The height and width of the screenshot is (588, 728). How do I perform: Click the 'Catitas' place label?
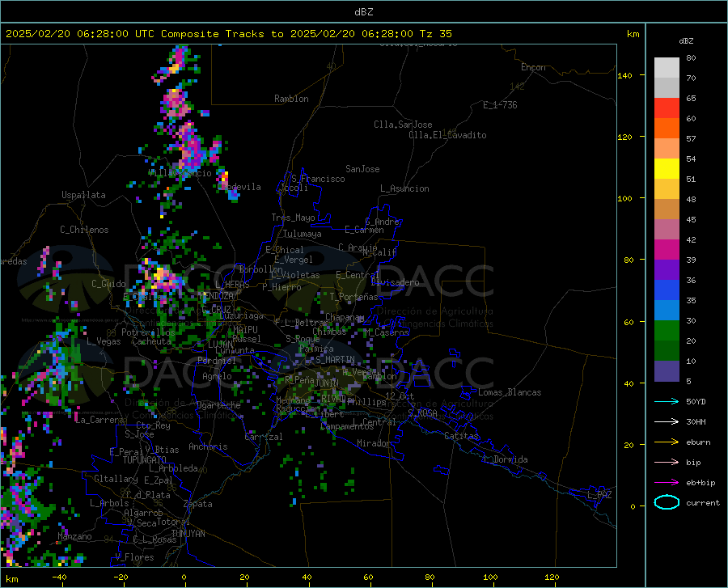click(x=462, y=436)
